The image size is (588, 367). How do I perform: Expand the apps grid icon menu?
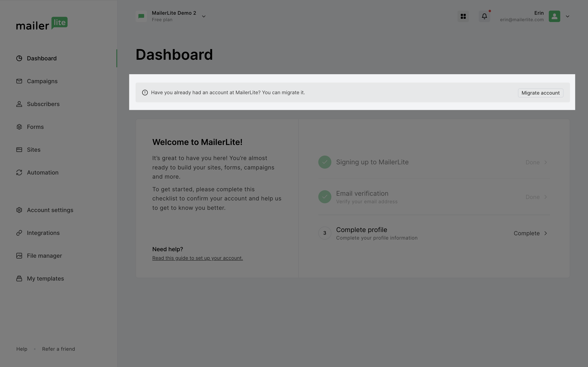click(x=463, y=16)
